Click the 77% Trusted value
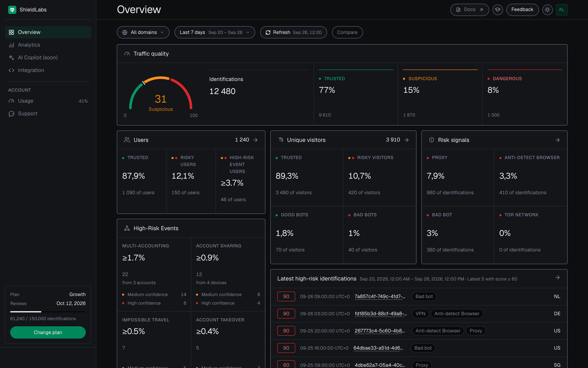The width and height of the screenshot is (588, 368). coord(327,90)
